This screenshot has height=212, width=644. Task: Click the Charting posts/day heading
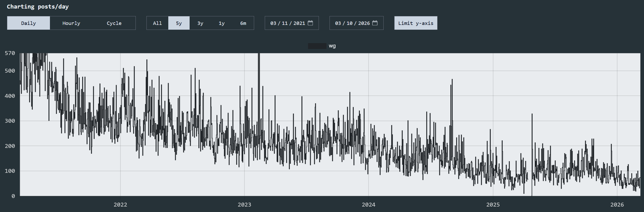pyautogui.click(x=38, y=7)
